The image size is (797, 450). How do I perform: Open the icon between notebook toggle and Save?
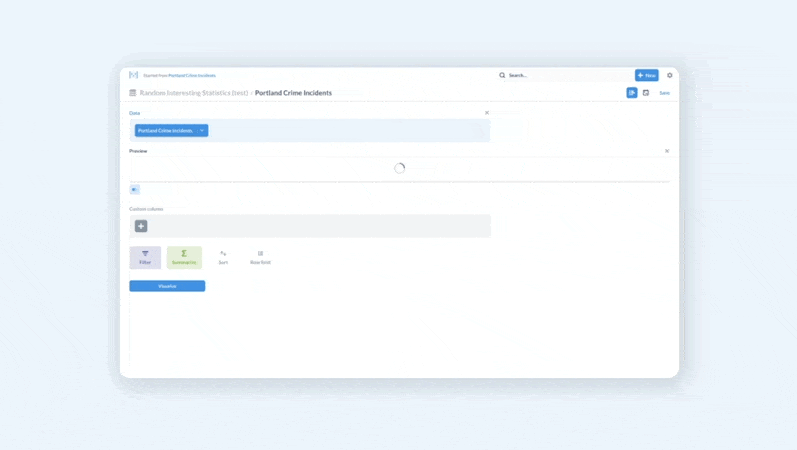coord(646,93)
